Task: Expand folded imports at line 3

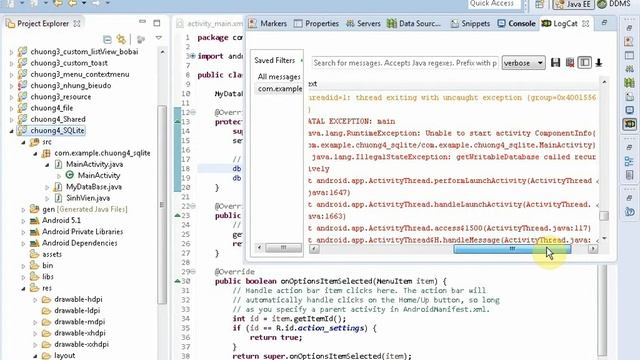Action: 193,56
